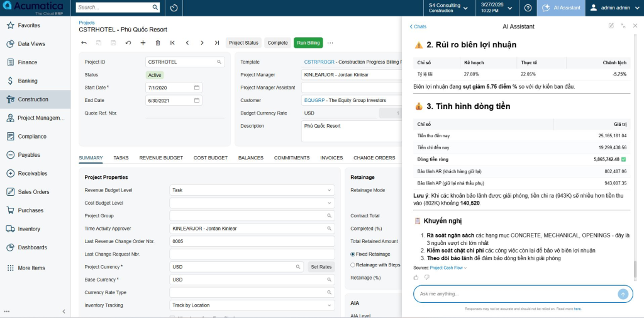Dislike the AI response with thumbs down
644x318 pixels.
coord(427,277)
